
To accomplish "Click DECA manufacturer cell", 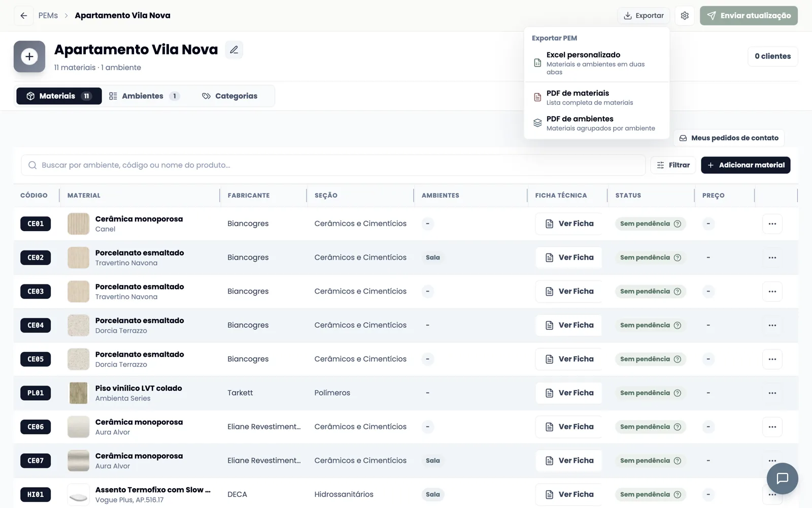I will [x=237, y=494].
